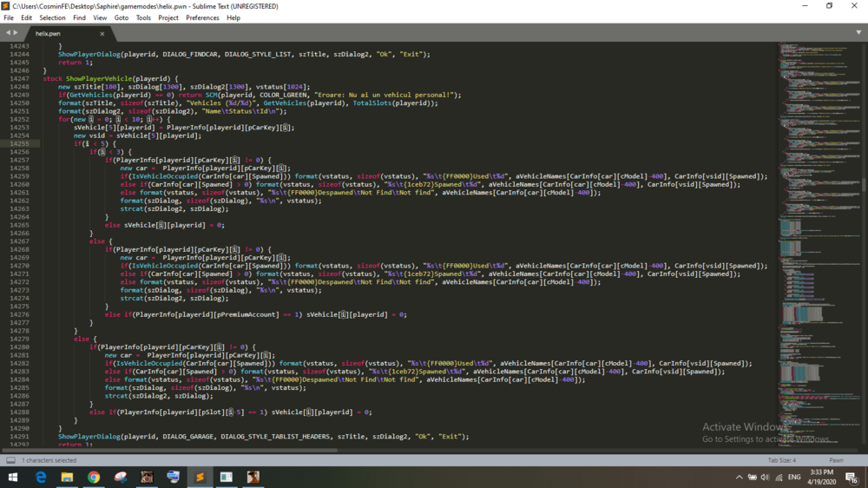Open the Tools menu

pos(143,17)
